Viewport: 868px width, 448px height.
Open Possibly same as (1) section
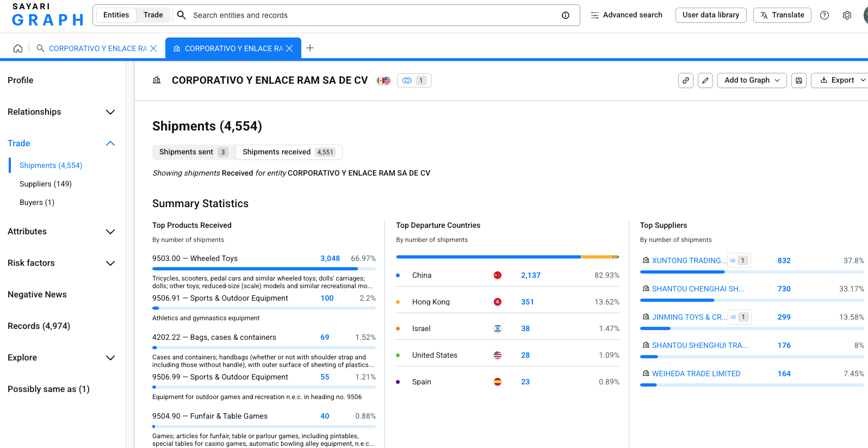pos(49,389)
